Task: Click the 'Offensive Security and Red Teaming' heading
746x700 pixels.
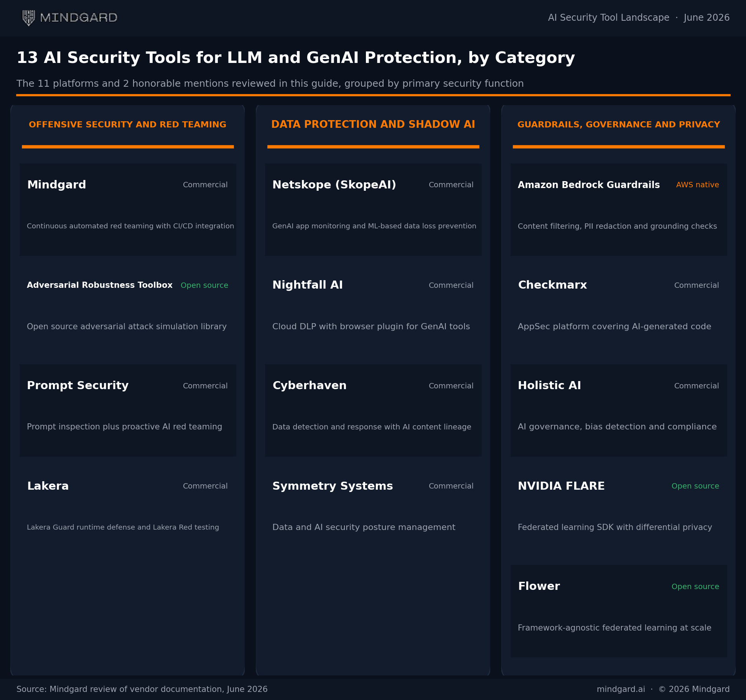Action: pyautogui.click(x=128, y=124)
